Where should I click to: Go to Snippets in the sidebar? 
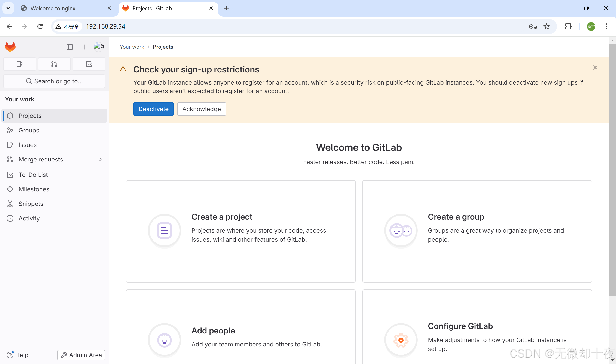[x=31, y=204]
